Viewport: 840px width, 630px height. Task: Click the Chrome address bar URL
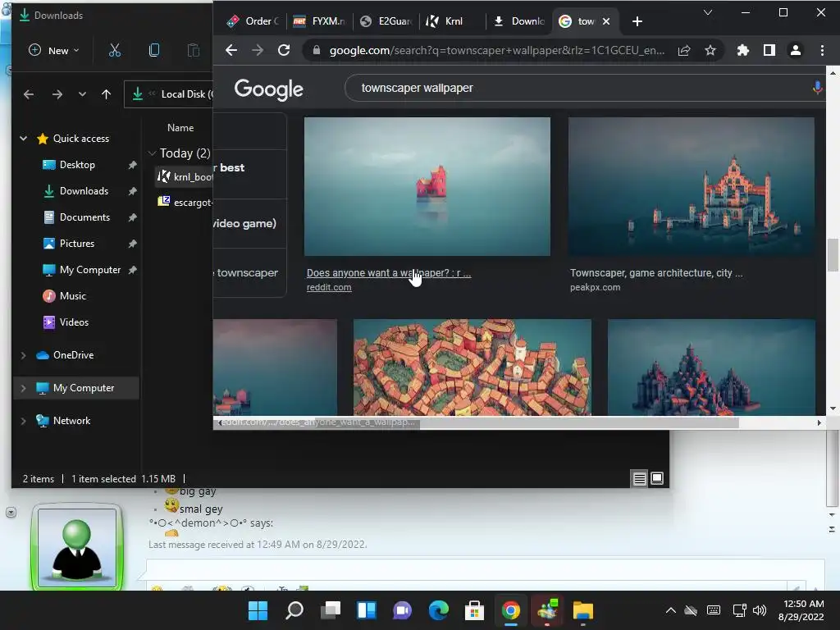click(x=496, y=50)
